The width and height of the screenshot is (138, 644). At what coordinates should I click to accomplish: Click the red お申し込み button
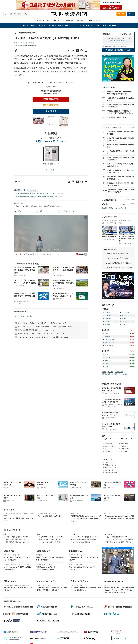[x=121, y=14]
